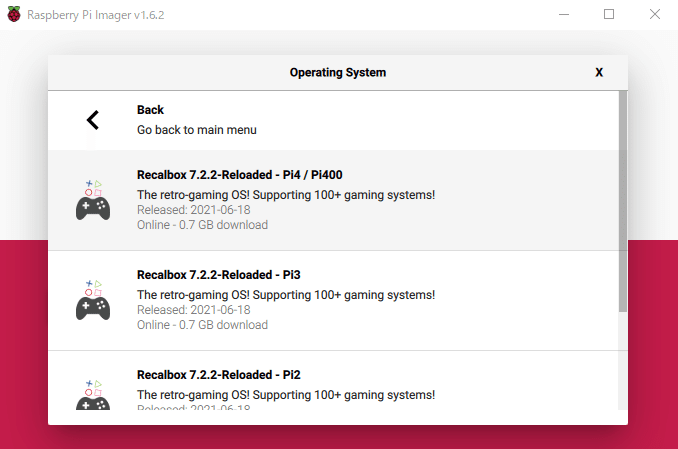Viewport: 678px width, 449px height.
Task: Choose Recalbox 7.2.2-Reloaded - Pi4 / Pi400
Action: coord(333,200)
